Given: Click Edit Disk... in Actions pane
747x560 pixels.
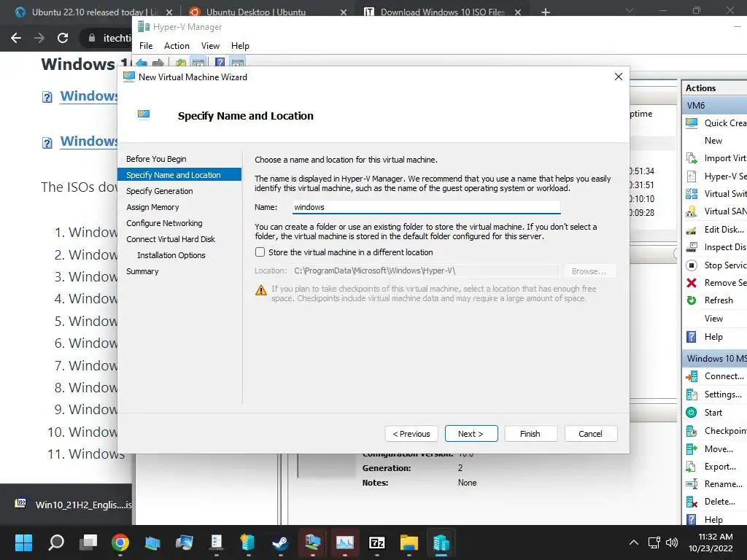Looking at the screenshot, I should [716, 230].
